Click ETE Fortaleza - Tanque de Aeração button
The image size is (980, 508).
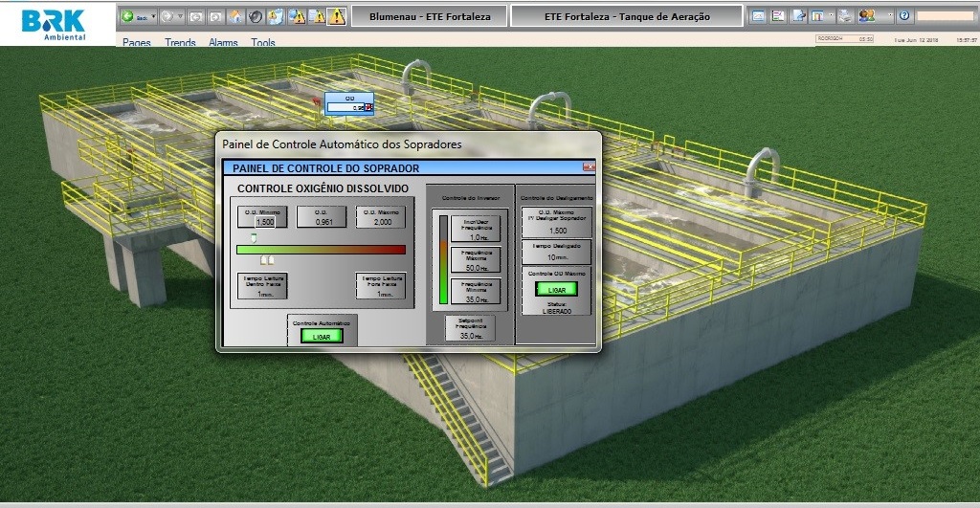(x=626, y=16)
